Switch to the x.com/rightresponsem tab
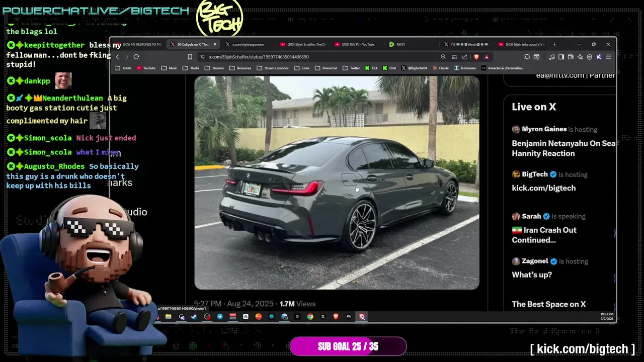This screenshot has height=362, width=644. (248, 44)
